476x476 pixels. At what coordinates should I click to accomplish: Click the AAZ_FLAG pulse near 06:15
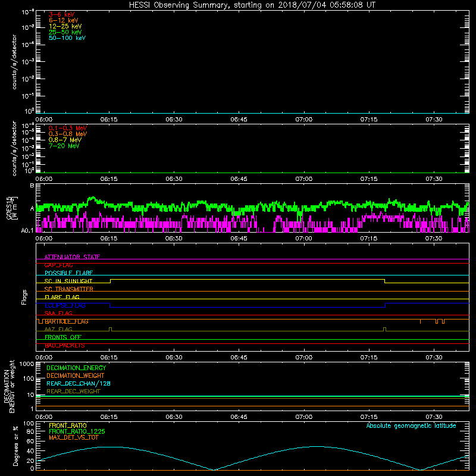tap(110, 329)
